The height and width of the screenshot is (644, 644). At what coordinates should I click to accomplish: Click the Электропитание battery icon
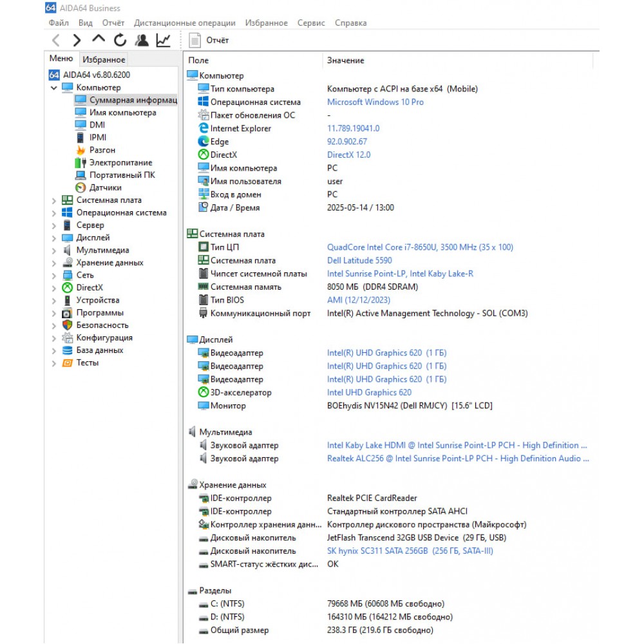tap(81, 163)
